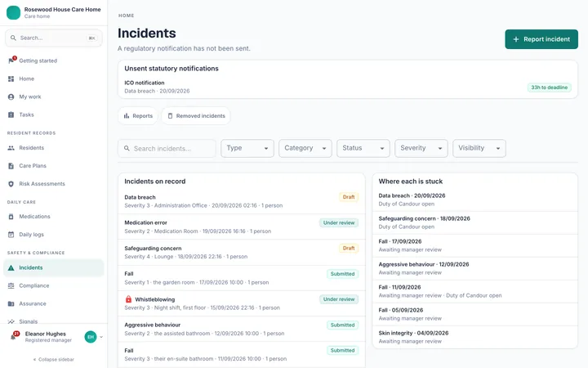Click the My work person icon
The image size is (588, 368).
[x=11, y=96]
